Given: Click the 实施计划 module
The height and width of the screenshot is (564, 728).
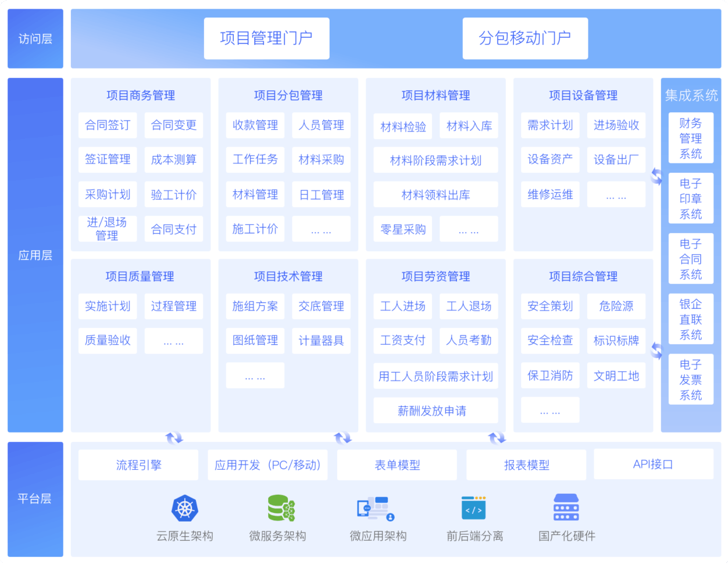Looking at the screenshot, I should point(108,306).
